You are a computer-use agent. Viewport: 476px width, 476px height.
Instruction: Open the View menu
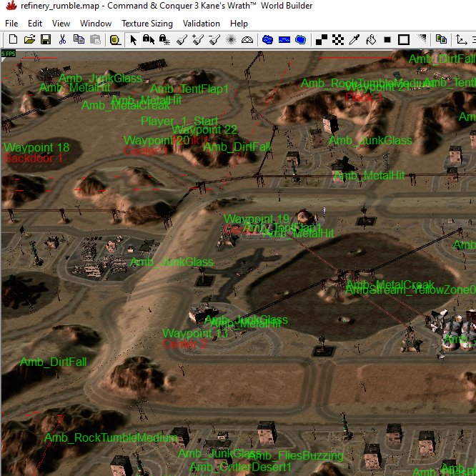pos(61,24)
